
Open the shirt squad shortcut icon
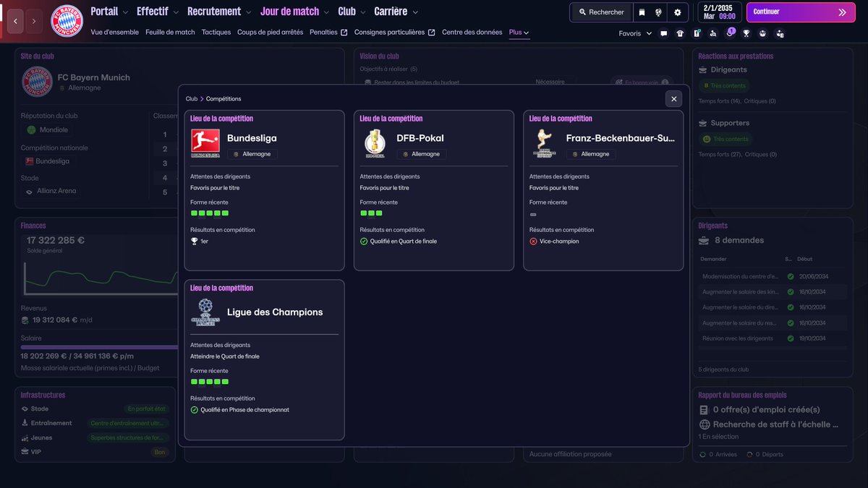(680, 33)
